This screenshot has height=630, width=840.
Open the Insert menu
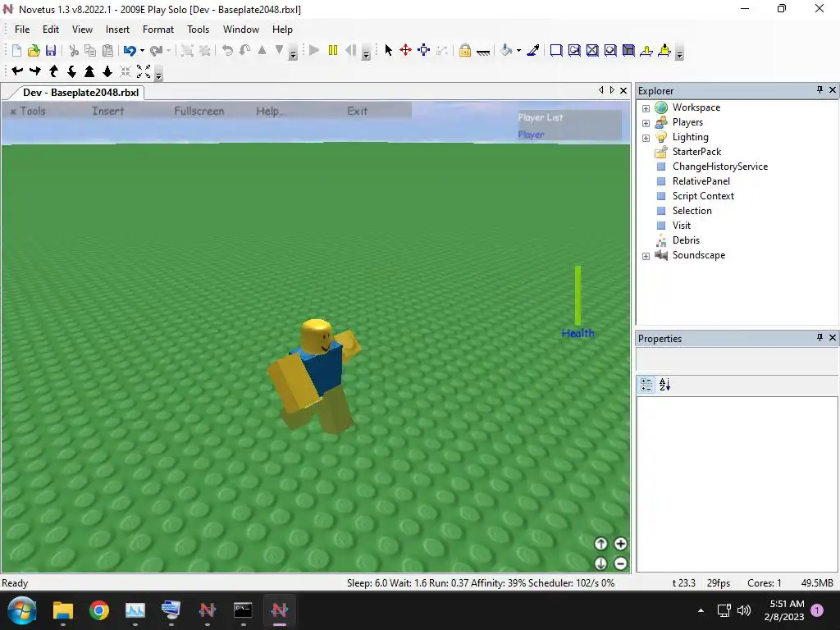click(117, 30)
